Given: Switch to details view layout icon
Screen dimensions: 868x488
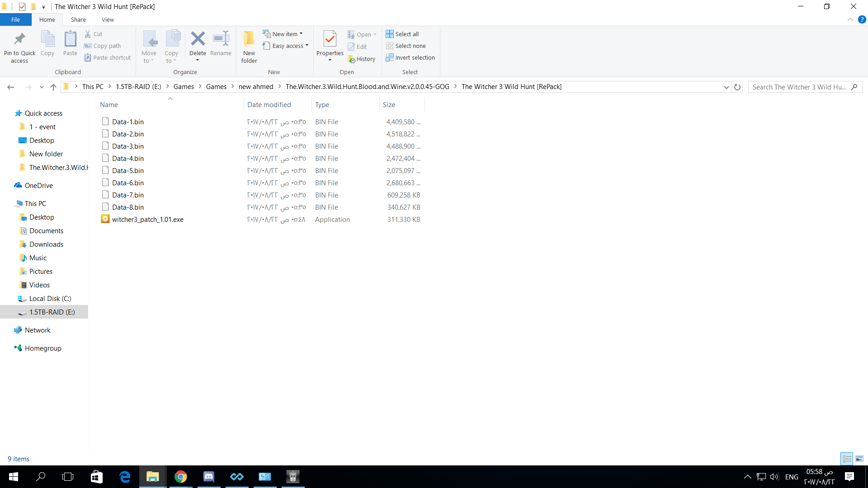Looking at the screenshot, I should [x=847, y=459].
